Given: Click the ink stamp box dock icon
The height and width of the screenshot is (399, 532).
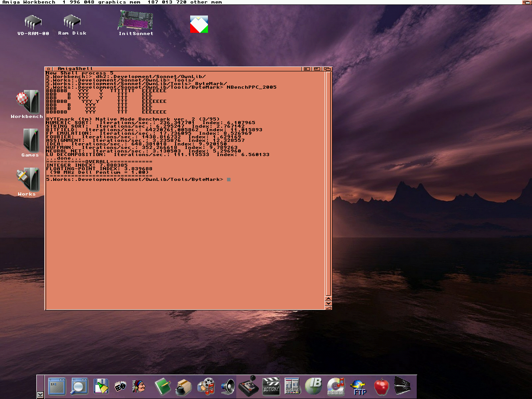Looking at the screenshot, I should (184, 387).
